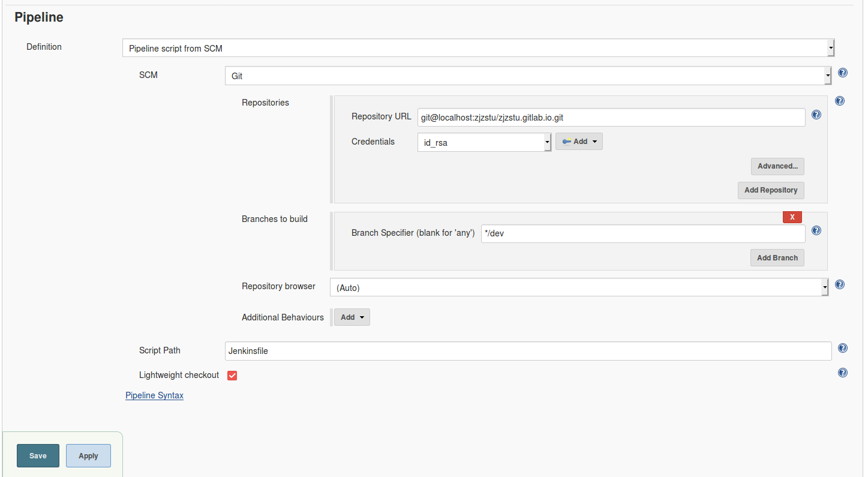Delete branch with red X button
The height and width of the screenshot is (477, 868).
pos(792,217)
